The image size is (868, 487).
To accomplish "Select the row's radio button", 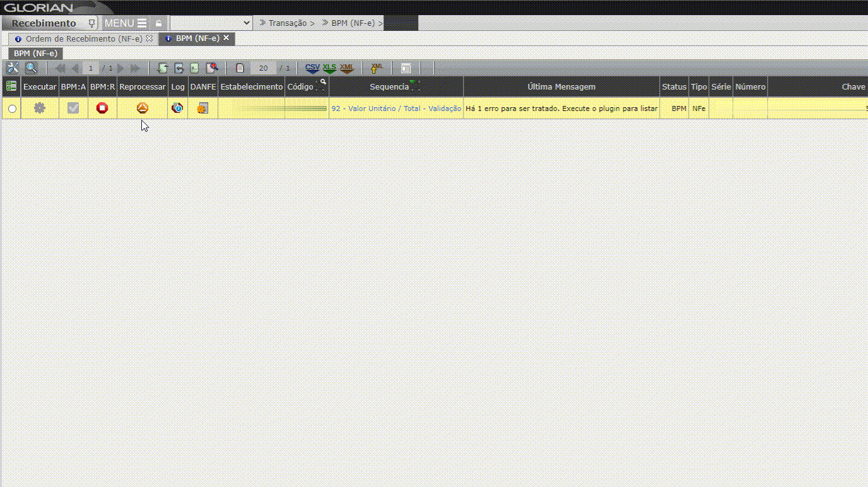I will (12, 109).
